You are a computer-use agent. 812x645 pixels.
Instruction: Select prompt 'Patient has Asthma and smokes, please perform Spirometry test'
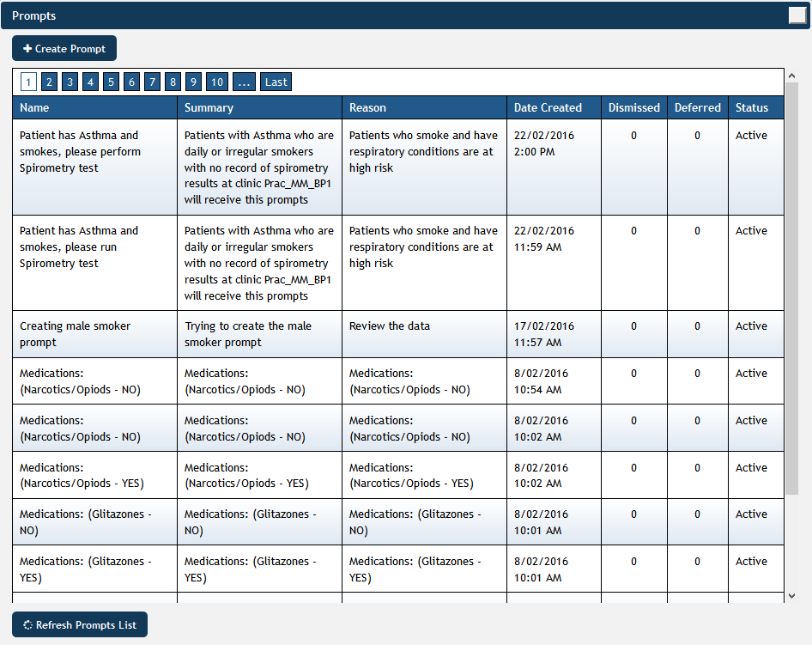point(94,167)
